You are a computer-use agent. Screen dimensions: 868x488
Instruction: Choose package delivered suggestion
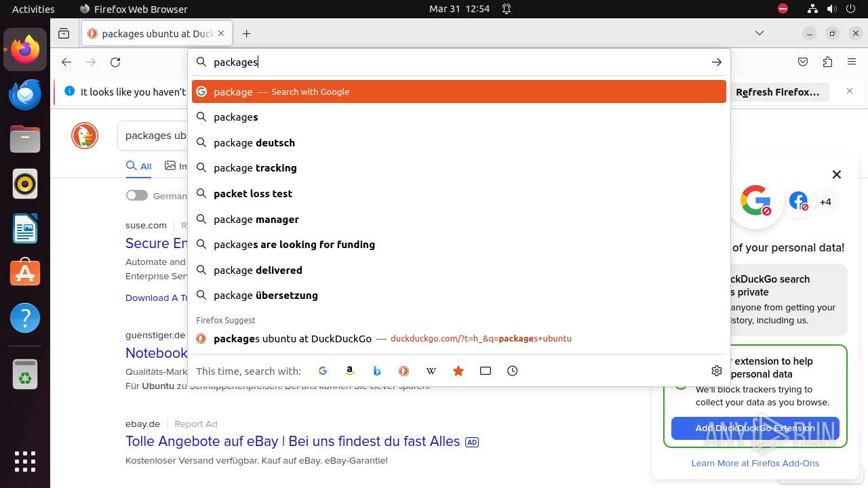pyautogui.click(x=459, y=270)
